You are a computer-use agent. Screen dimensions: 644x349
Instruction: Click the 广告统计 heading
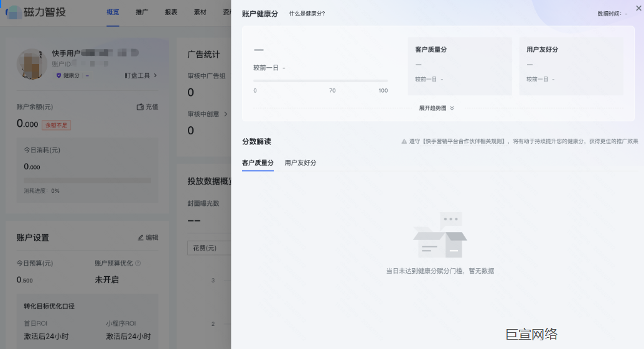203,54
